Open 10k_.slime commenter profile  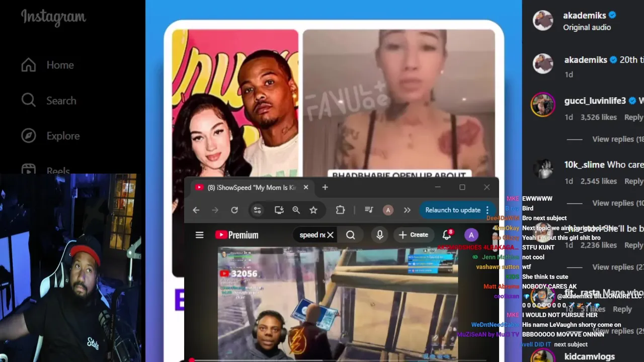tap(584, 164)
